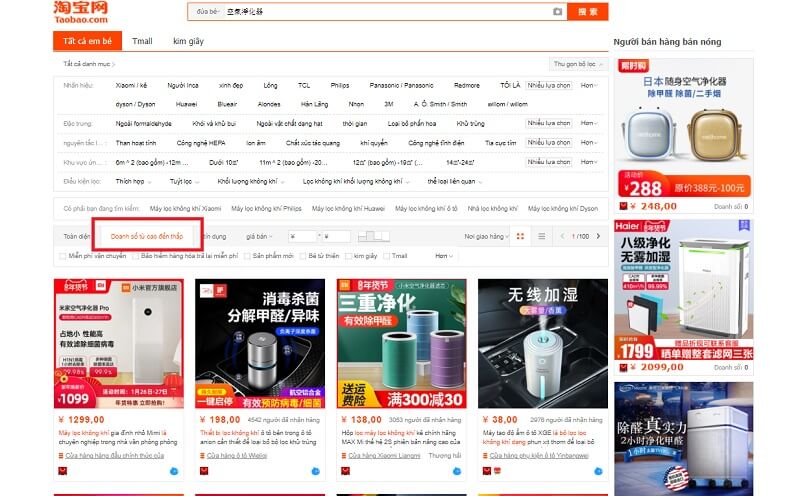Click Tmall badge under ¥38 product
Screen dimensions: 800x496
click(x=487, y=471)
